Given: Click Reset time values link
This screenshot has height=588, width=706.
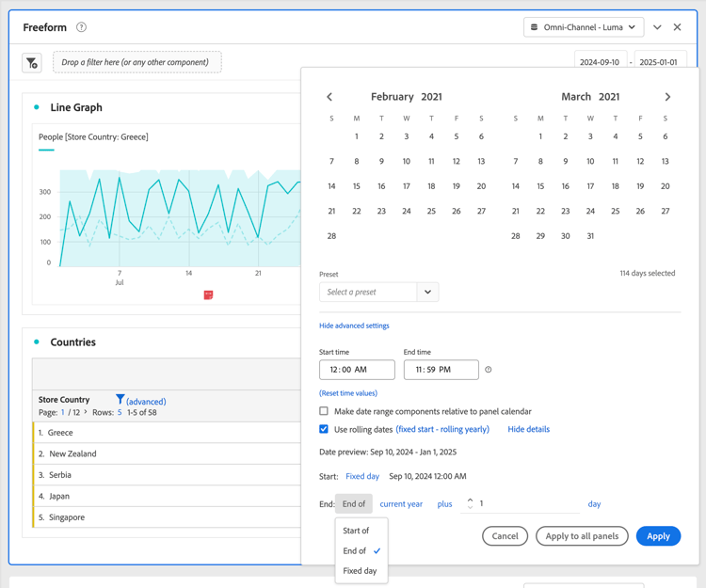Looking at the screenshot, I should click(348, 392).
